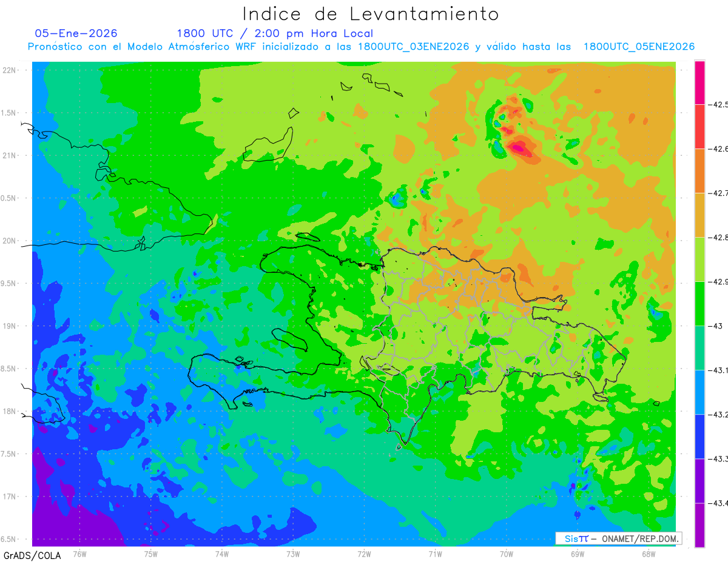This screenshot has height=562, width=728.
Task: Choose the royal blue swatch between -43.2 and -43.3
Action: [x=699, y=437]
